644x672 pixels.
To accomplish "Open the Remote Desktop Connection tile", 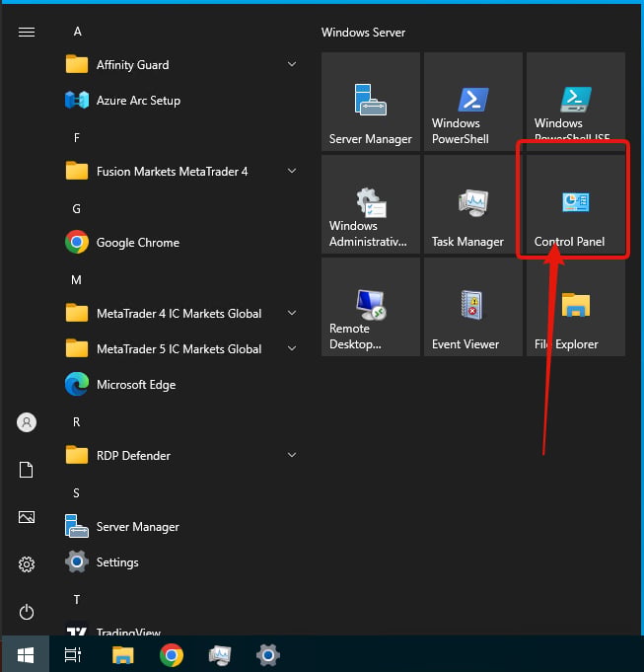I will click(371, 307).
